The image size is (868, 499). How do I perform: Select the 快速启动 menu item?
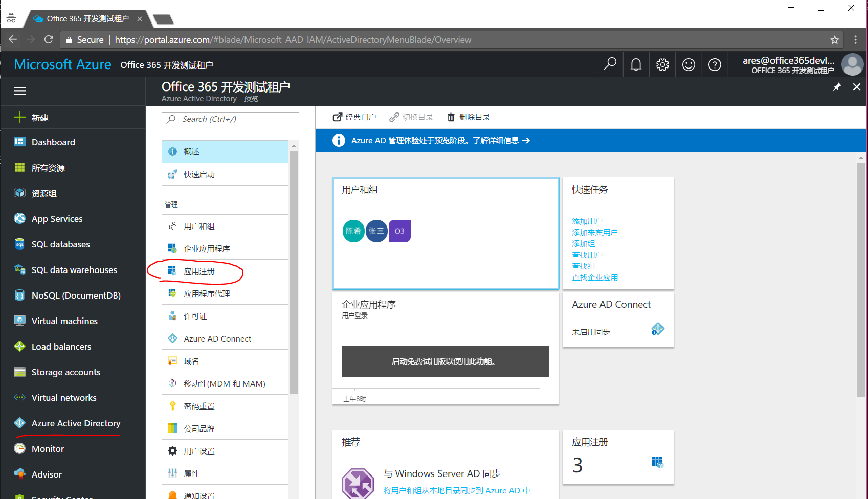point(225,175)
